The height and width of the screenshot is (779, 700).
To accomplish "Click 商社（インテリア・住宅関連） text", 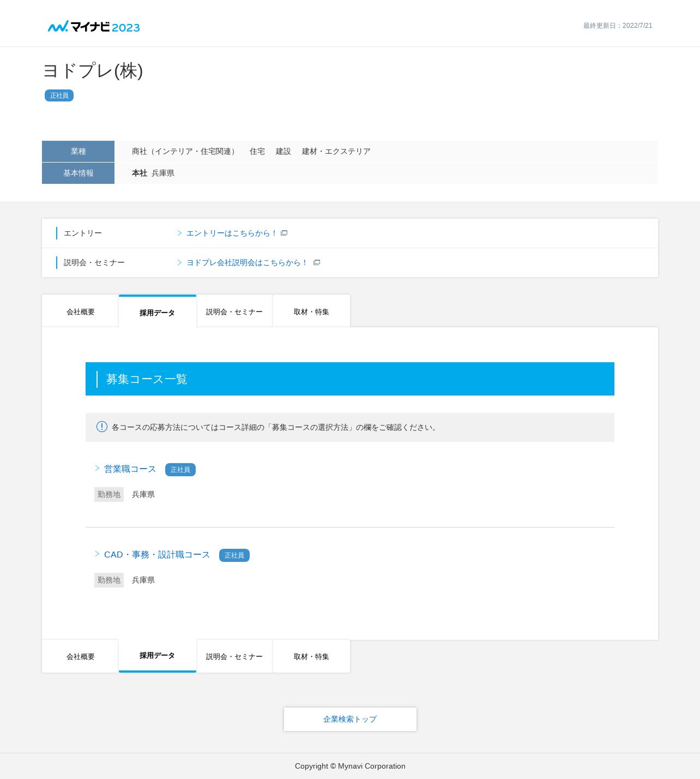I will (185, 151).
